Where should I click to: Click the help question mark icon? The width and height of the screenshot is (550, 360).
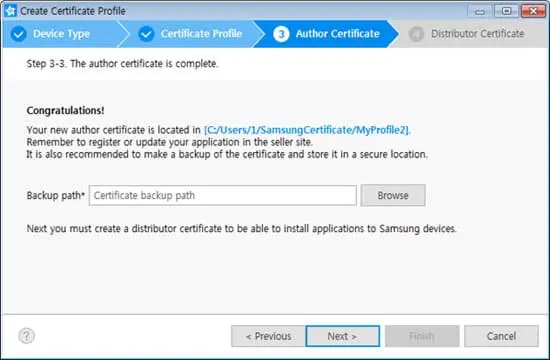tap(27, 335)
